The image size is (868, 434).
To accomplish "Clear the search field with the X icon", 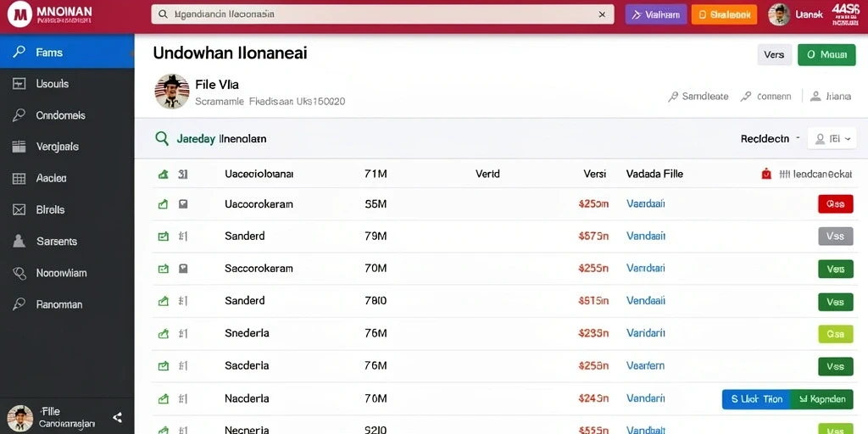I will 603,14.
